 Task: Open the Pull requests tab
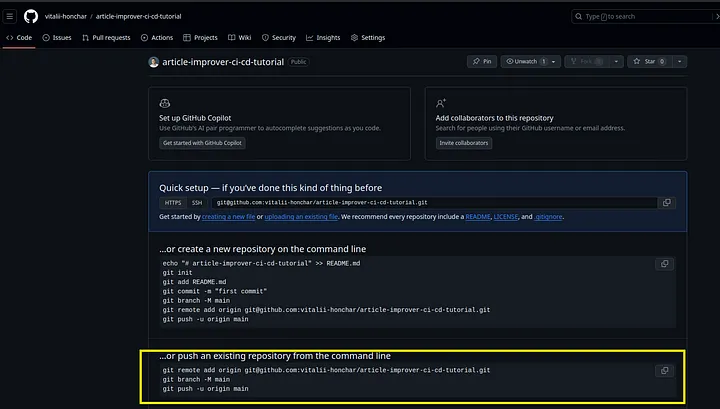tap(106, 38)
